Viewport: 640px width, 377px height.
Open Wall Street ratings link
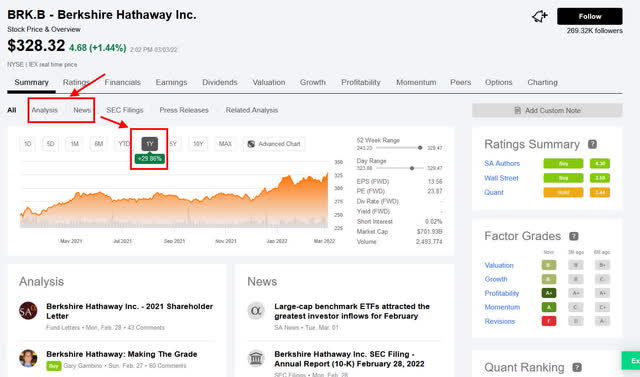(501, 178)
